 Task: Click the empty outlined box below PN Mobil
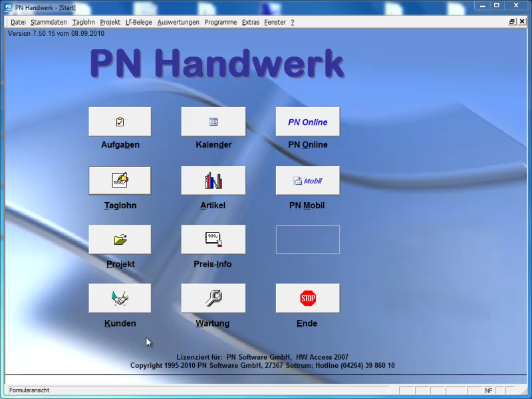point(307,239)
